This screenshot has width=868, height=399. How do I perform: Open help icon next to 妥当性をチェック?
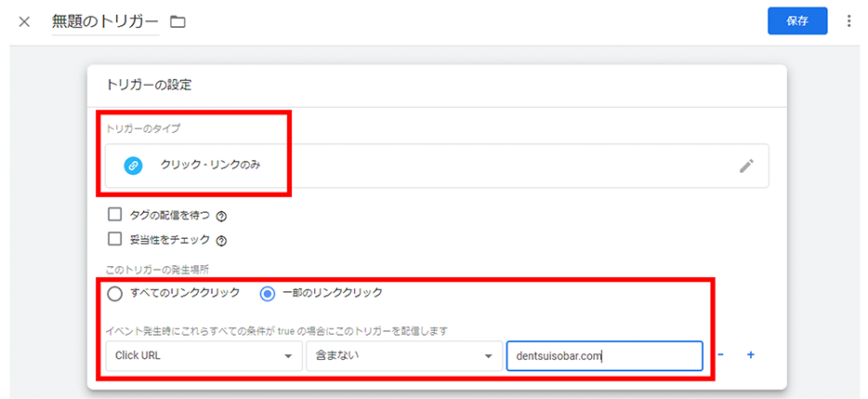click(221, 240)
